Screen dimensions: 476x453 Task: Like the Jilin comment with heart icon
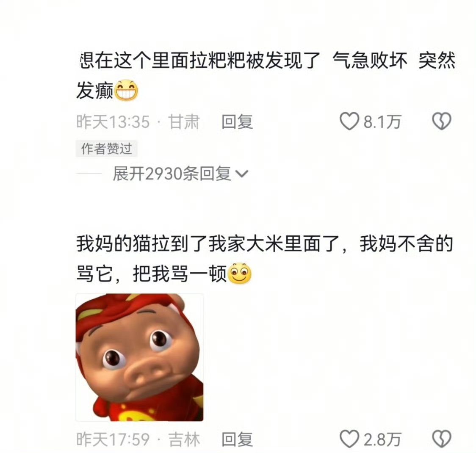pos(349,439)
